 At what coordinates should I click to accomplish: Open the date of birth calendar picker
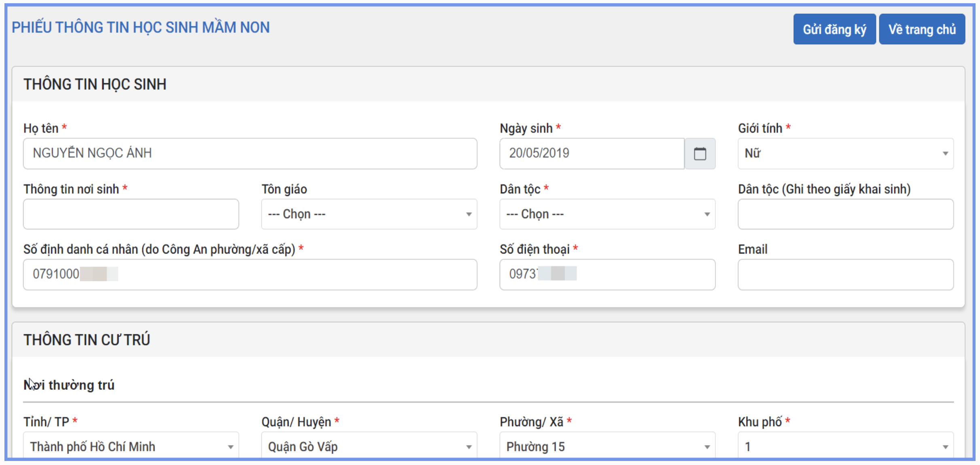(700, 154)
